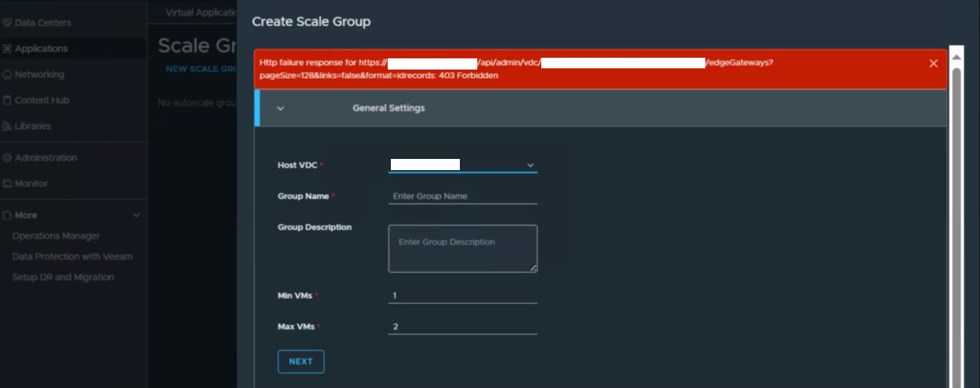Click the Applications sidebar icon
Screen dimensions: 980x388
tap(7, 48)
